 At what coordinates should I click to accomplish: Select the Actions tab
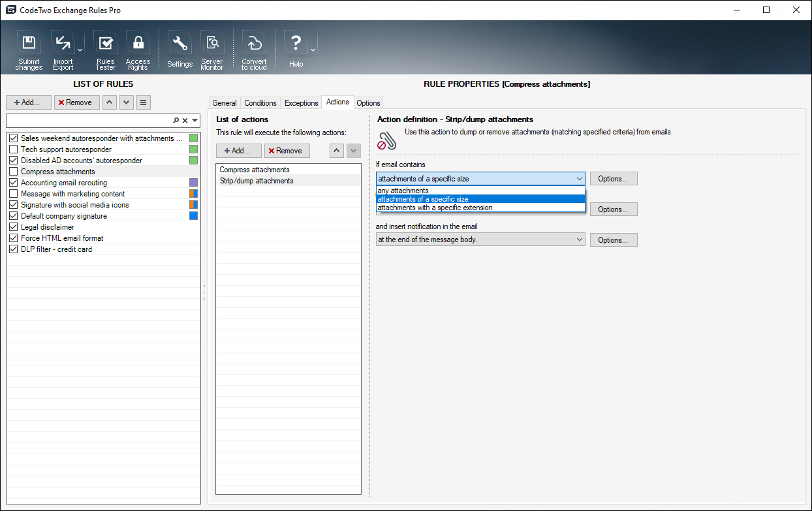337,102
